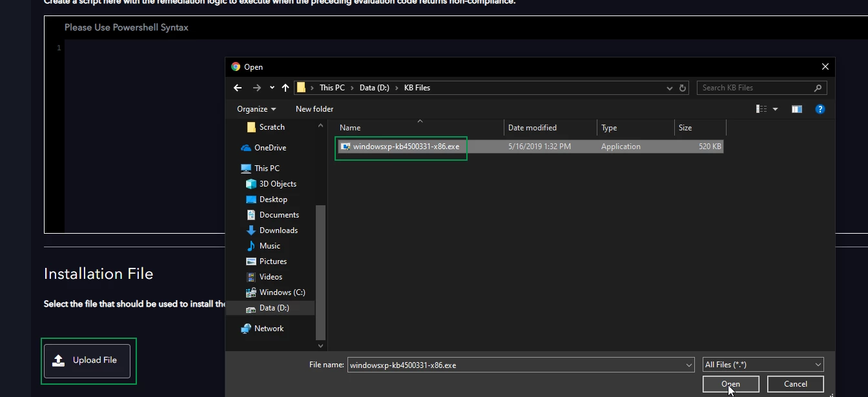
Task: Create a New folder
Action: click(315, 109)
